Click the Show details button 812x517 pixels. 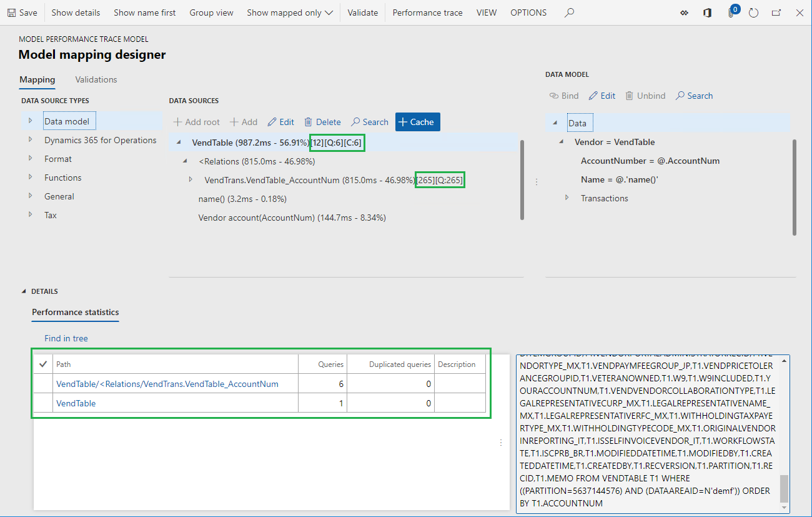pyautogui.click(x=76, y=13)
